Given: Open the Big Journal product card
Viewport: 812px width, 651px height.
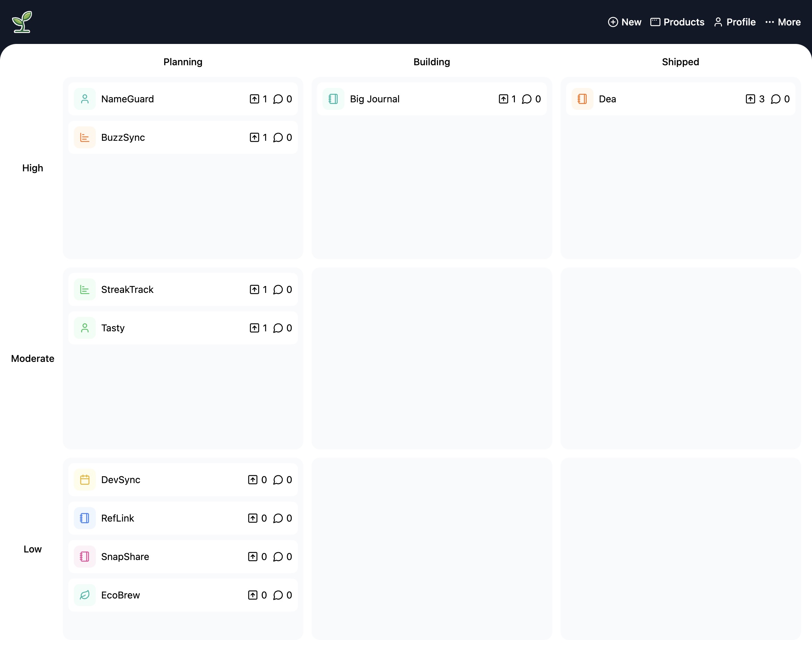Looking at the screenshot, I should [x=432, y=99].
